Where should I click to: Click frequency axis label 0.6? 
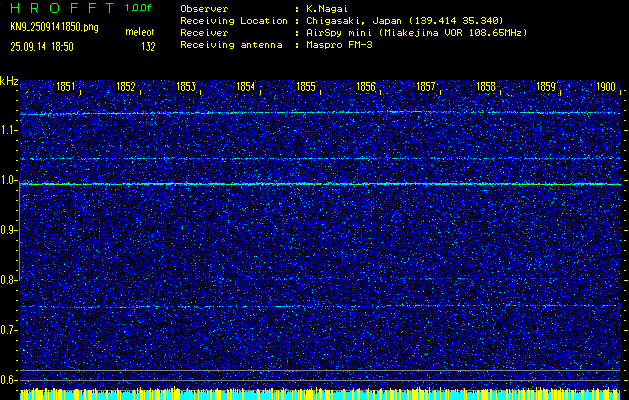coord(8,380)
